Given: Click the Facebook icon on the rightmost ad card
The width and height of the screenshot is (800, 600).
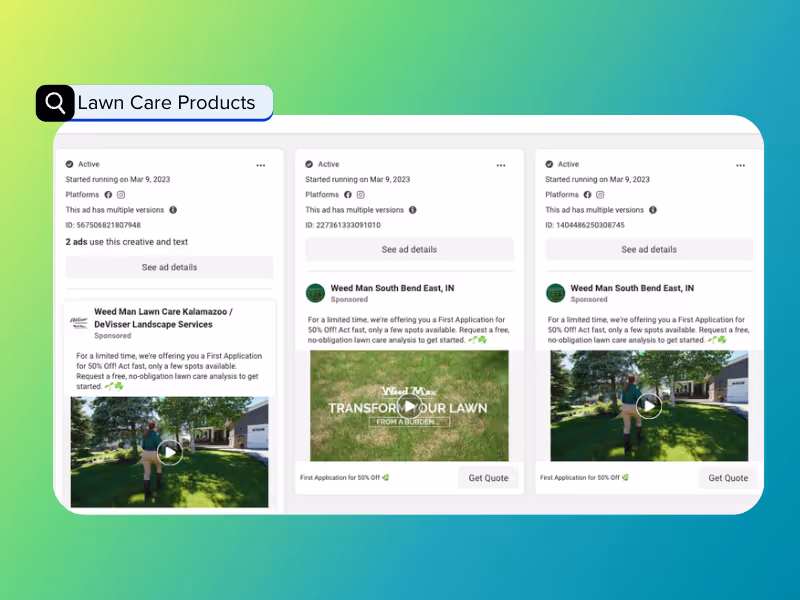Looking at the screenshot, I should point(588,194).
